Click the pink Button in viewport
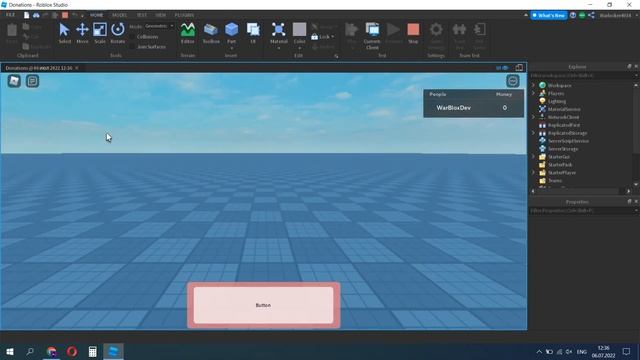The width and height of the screenshot is (640, 360). point(263,305)
